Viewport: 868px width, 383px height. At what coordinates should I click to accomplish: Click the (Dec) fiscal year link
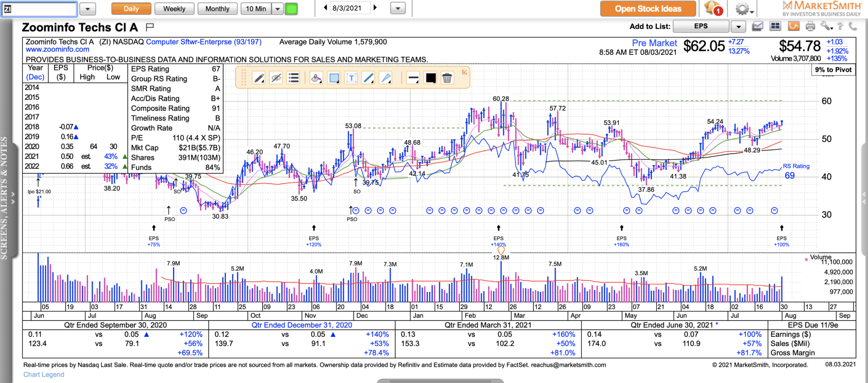[x=35, y=77]
